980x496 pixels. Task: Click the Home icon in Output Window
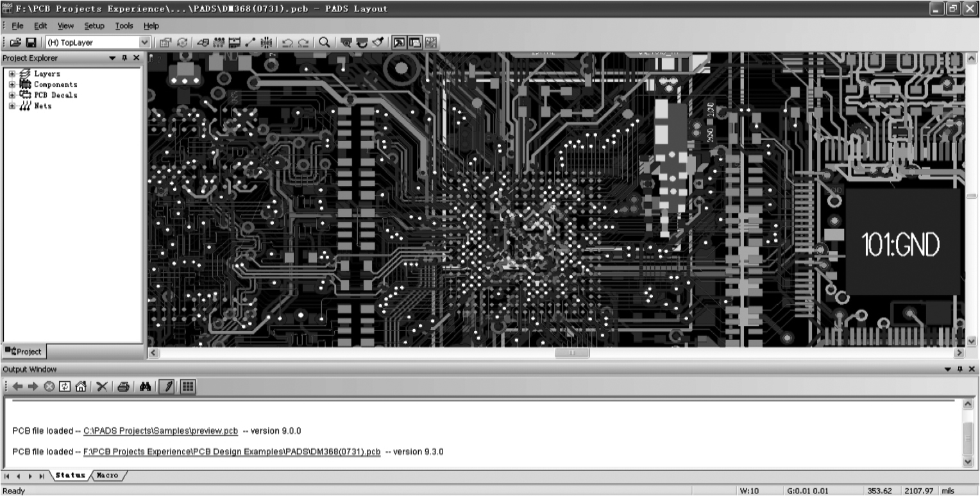(x=80, y=386)
